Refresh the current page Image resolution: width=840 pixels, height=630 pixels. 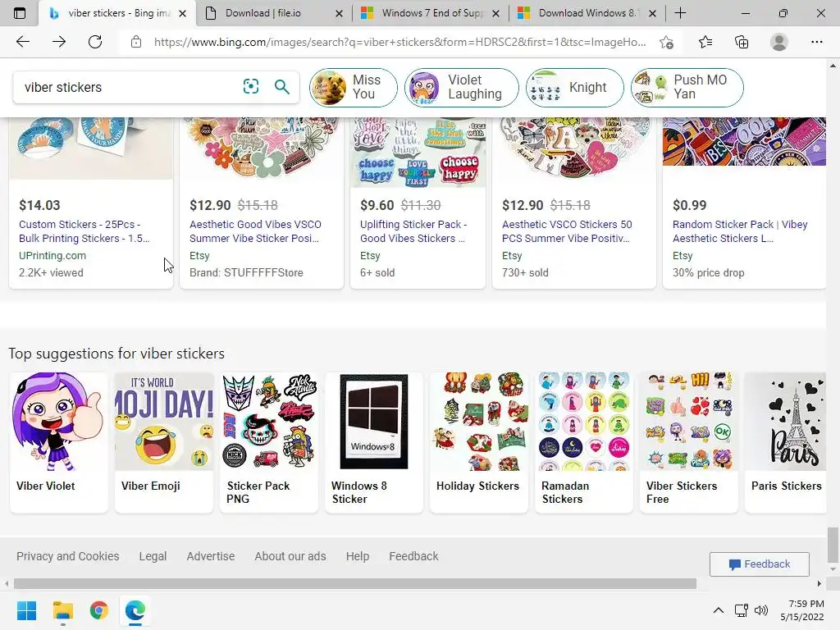point(95,42)
